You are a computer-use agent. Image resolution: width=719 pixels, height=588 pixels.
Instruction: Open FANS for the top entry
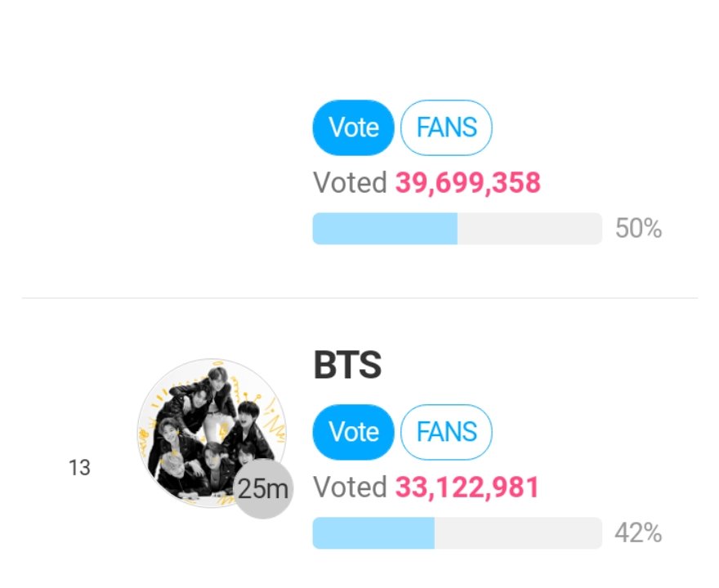[x=446, y=127]
